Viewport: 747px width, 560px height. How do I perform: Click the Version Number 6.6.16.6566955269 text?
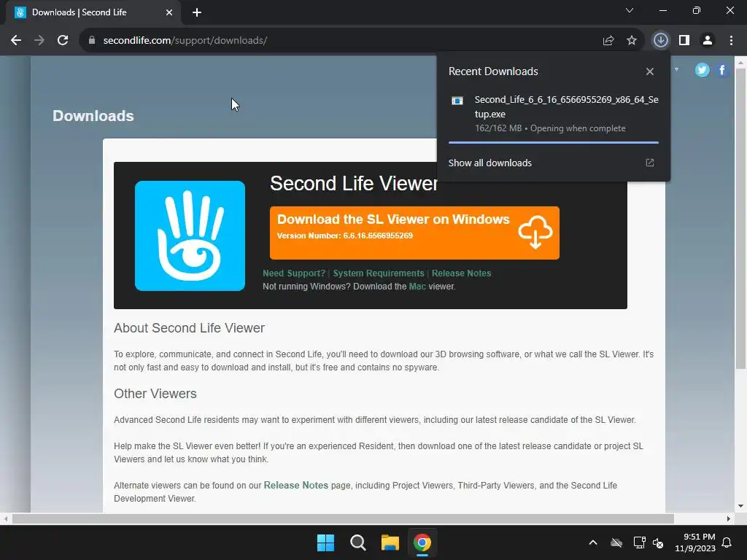click(x=345, y=236)
